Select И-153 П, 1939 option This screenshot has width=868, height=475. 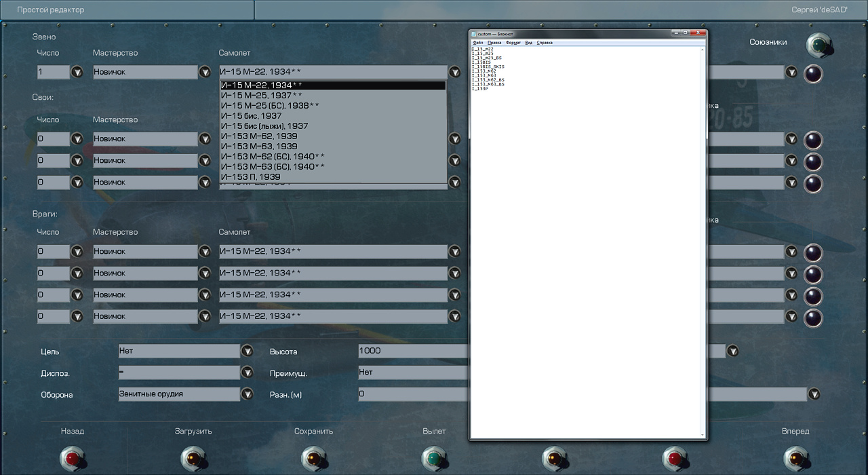[333, 177]
